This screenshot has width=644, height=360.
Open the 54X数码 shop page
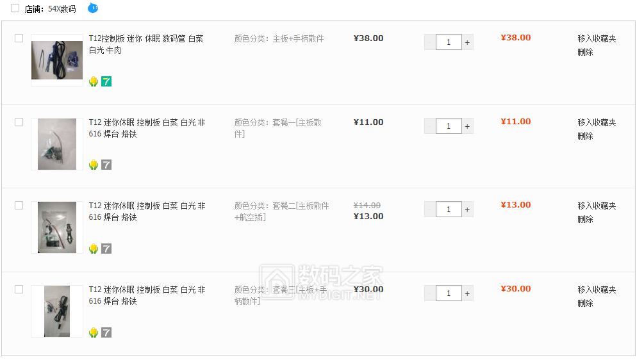[x=62, y=9]
